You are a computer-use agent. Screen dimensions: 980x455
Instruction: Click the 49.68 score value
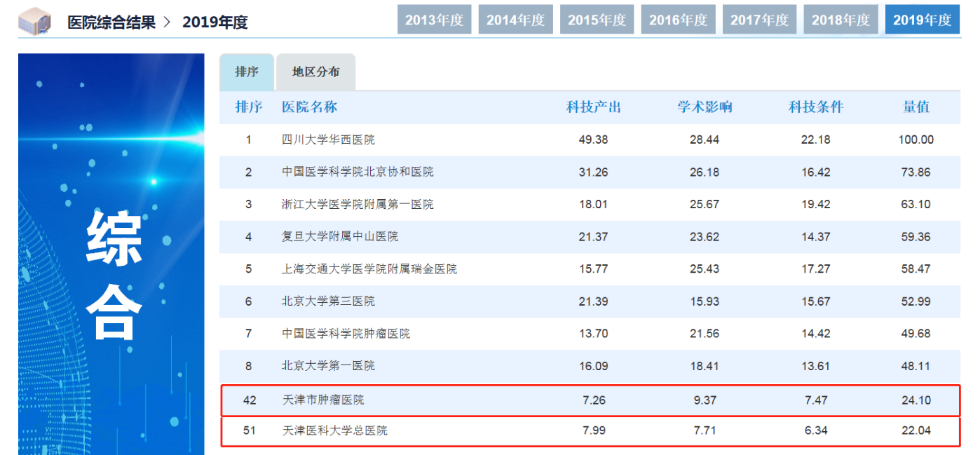pos(916,333)
